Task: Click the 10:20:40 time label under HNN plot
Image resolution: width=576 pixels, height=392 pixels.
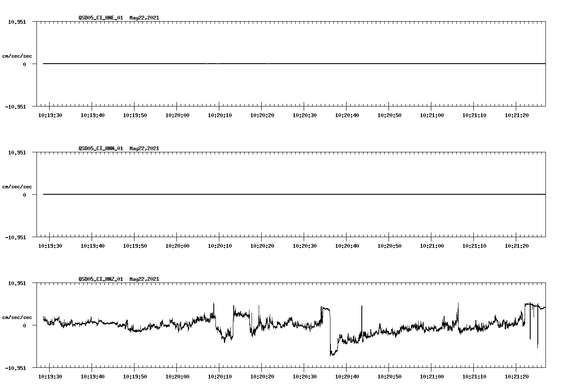Action: pyautogui.click(x=347, y=246)
